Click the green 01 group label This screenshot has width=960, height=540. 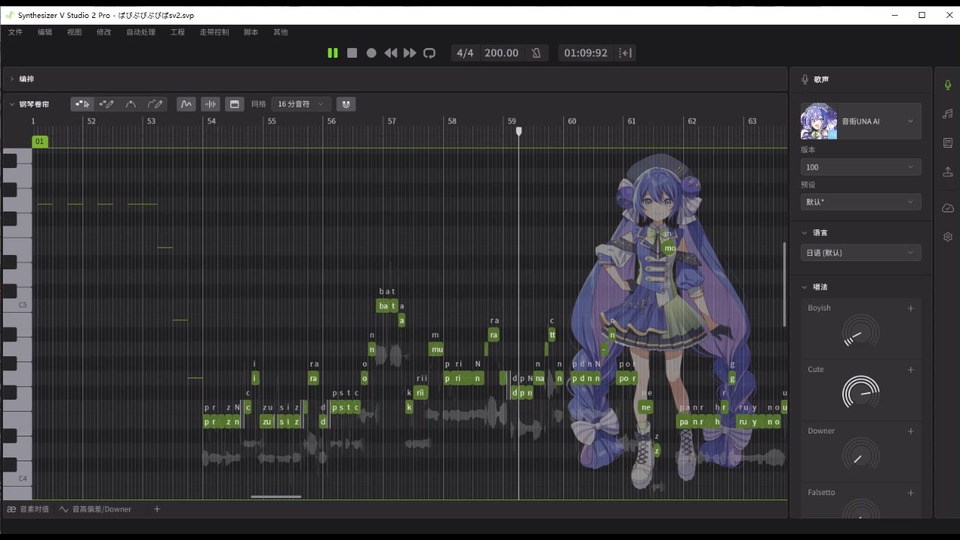pyautogui.click(x=39, y=141)
